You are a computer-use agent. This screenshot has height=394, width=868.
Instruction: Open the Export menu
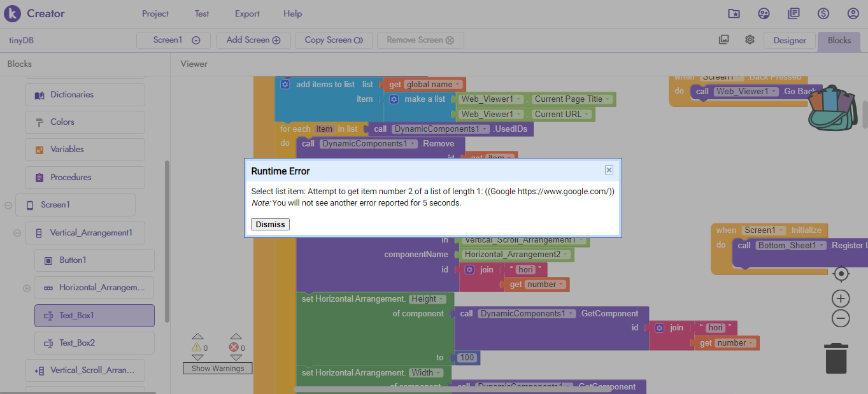pyautogui.click(x=247, y=13)
